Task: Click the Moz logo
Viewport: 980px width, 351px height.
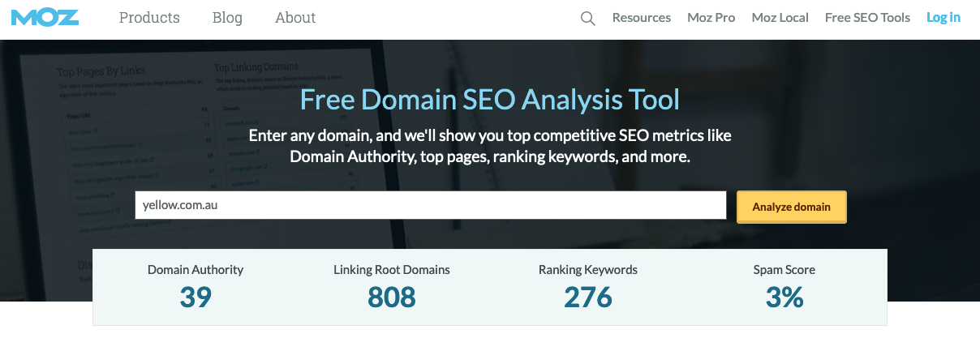Action: pos(45,17)
